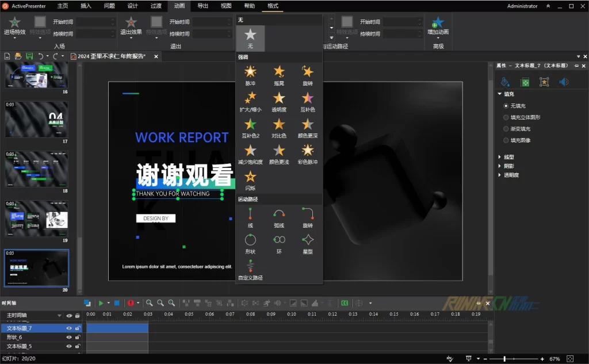
Task: Select the 渐变填充 gradient fill option
Action: point(506,129)
